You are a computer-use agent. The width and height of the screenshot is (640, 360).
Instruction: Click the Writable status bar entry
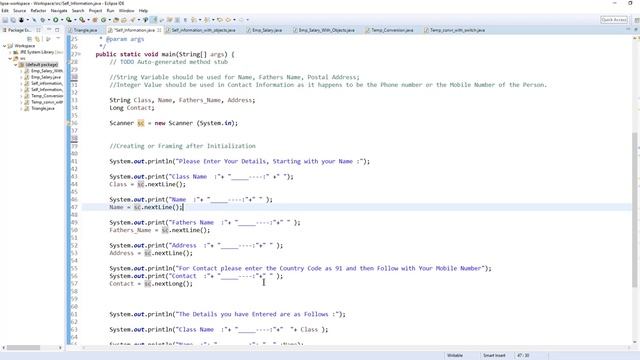pos(455,356)
